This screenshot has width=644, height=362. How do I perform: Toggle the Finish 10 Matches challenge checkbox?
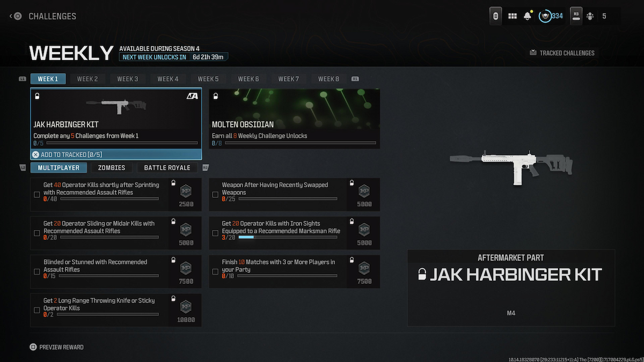(x=215, y=272)
